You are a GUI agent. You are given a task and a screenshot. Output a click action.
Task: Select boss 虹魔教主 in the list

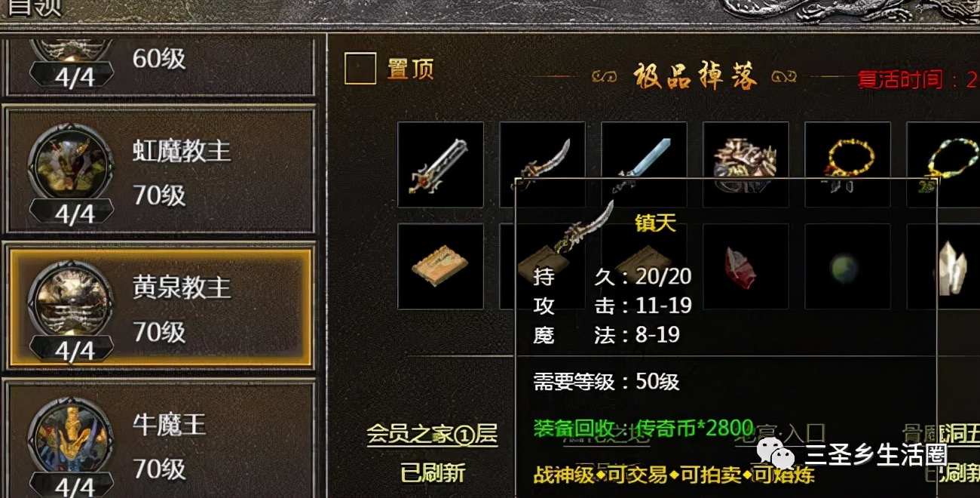(160, 171)
